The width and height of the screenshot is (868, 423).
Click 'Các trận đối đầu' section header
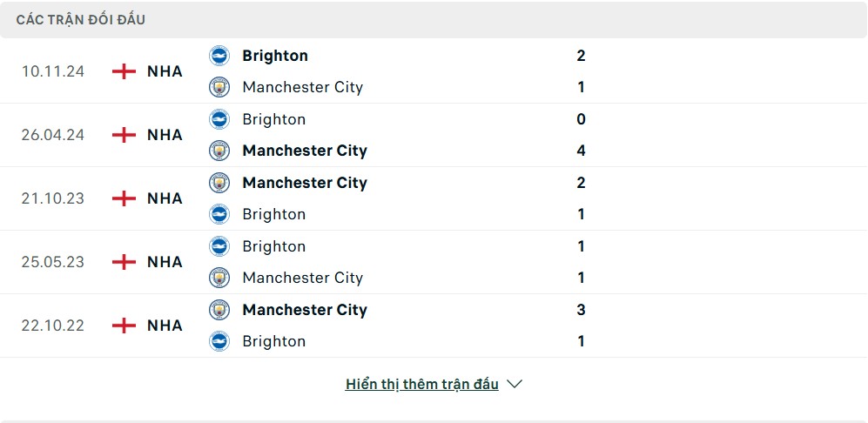[x=81, y=20]
